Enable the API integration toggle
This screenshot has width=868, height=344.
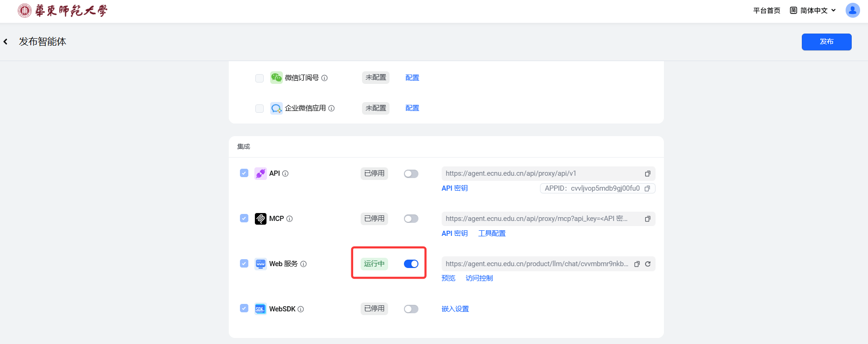tap(411, 174)
